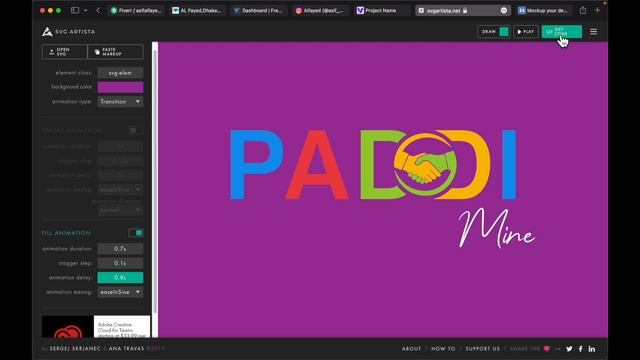Share on Twitter via footer icon
This screenshot has height=360, width=640.
point(569,349)
